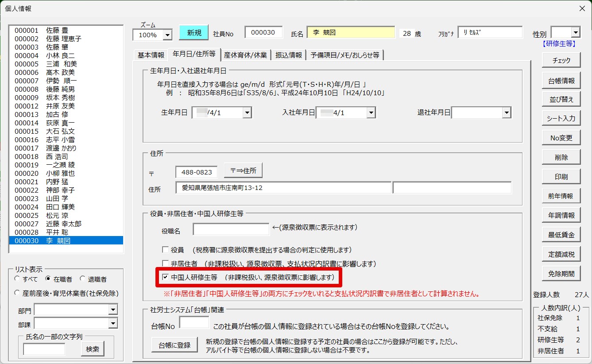Image resolution: width=592 pixels, height=364 pixels.
Task: Select employee 000015 大石 弘文 in list
Action: click(45, 132)
